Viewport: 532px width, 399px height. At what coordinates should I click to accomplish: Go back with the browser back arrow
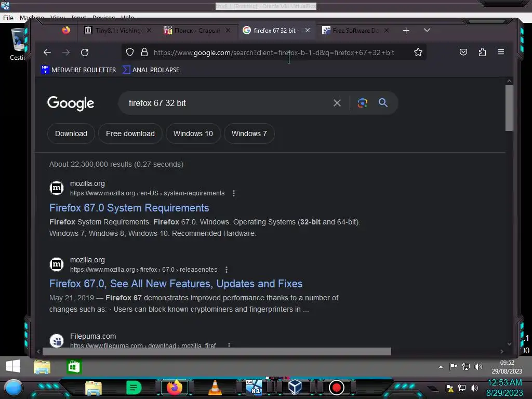[x=47, y=52]
